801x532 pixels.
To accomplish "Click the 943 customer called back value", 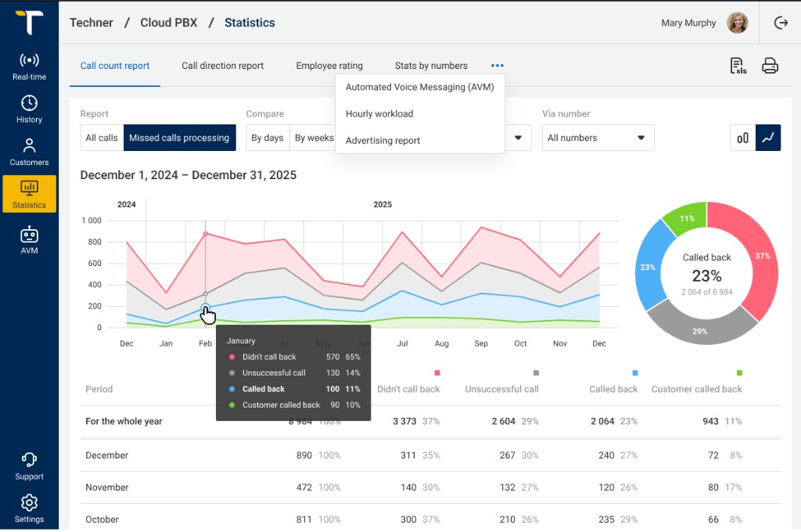I will click(710, 421).
